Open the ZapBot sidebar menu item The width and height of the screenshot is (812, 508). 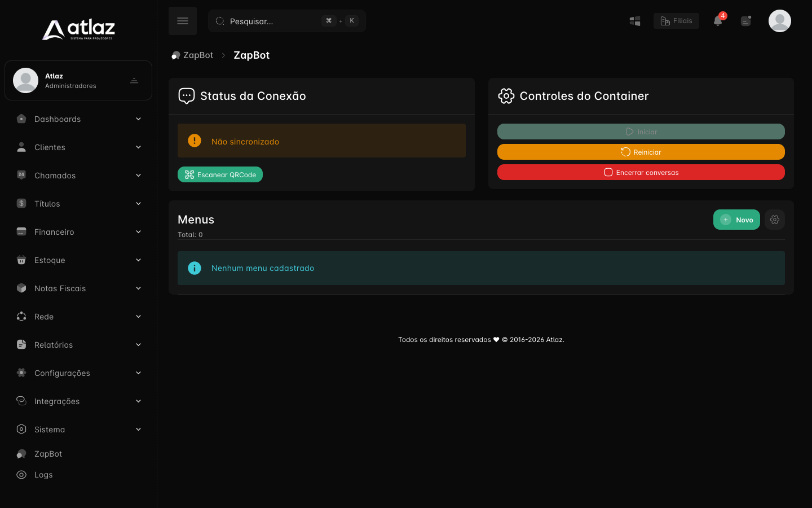click(x=78, y=454)
